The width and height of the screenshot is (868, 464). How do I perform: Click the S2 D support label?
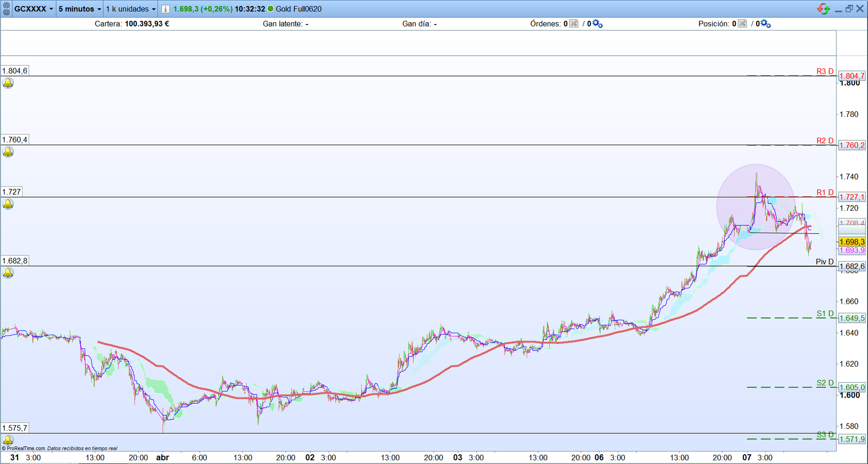point(825,383)
